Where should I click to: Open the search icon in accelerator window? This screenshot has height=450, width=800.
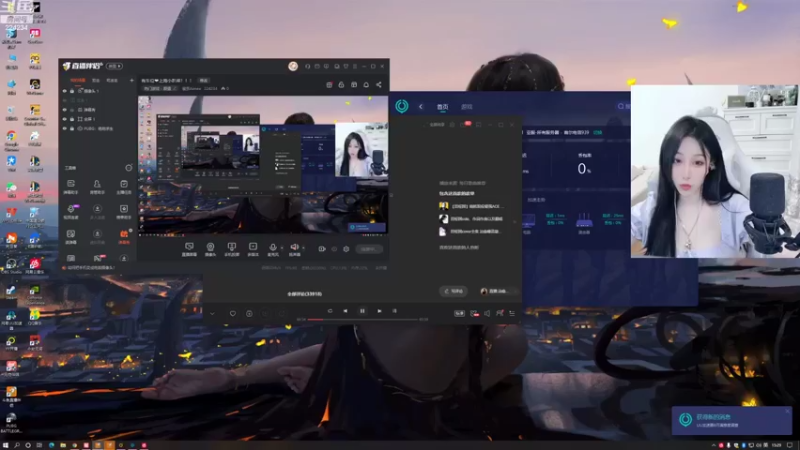pyautogui.click(x=621, y=106)
